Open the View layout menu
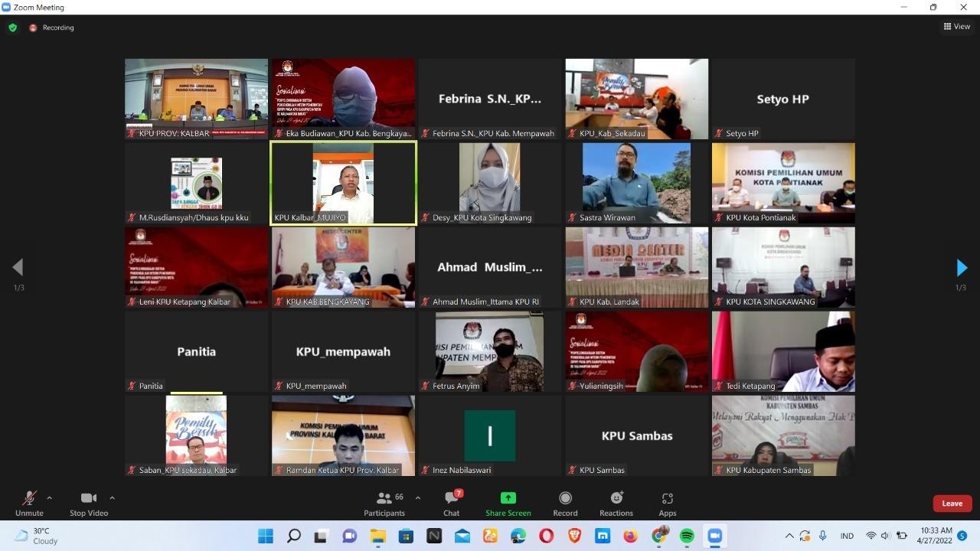This screenshot has height=551, width=980. click(x=957, y=26)
